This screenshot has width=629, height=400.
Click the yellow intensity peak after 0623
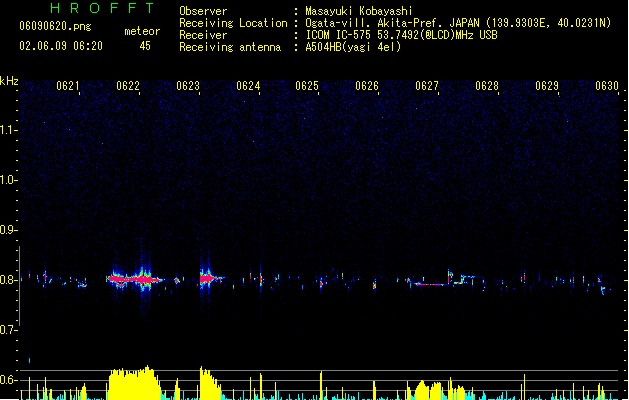pyautogui.click(x=209, y=383)
